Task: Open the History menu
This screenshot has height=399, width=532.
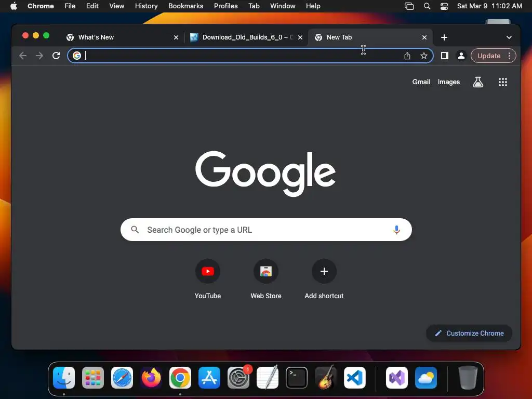Action: pyautogui.click(x=146, y=6)
